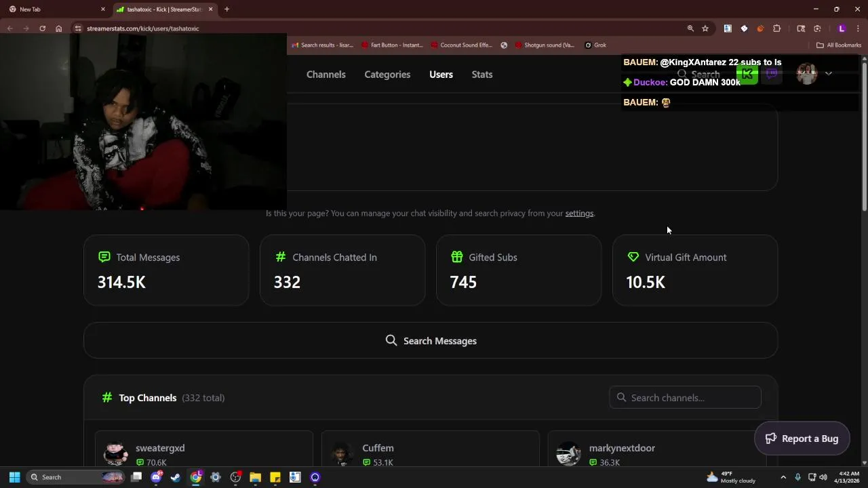Click the "10.5K" virtual gift value
Viewport: 868px width, 488px height.
coord(646,282)
